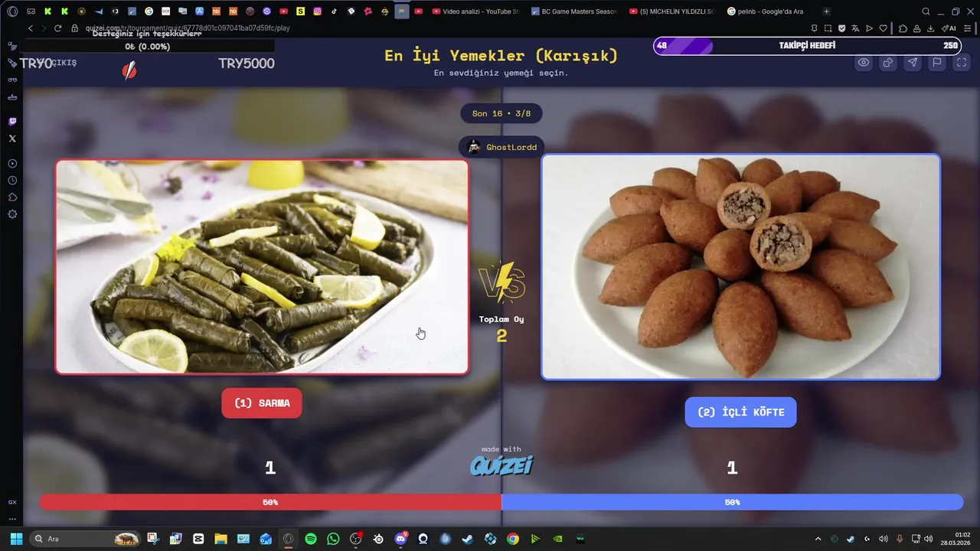Viewport: 980px width, 551px height.
Task: Vote for (2) İÇLİ KÖFTE button
Action: pos(740,412)
